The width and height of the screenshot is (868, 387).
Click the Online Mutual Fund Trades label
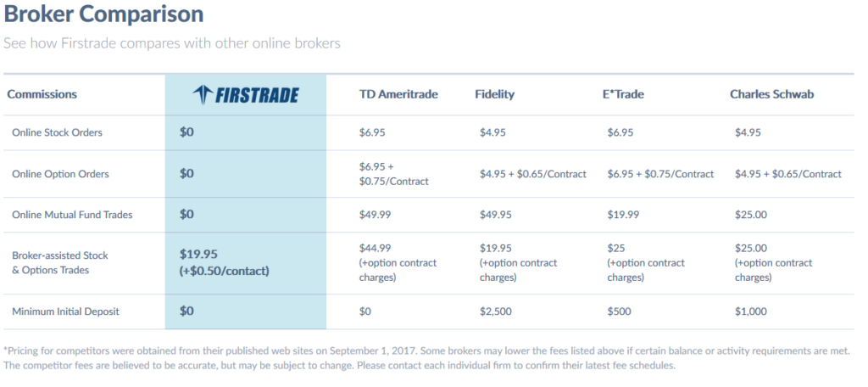(72, 215)
